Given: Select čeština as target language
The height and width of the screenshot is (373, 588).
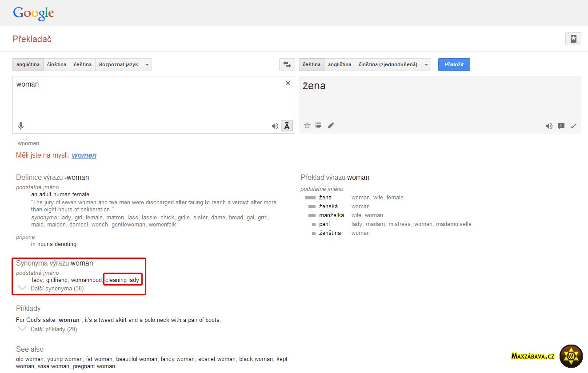Looking at the screenshot, I should (x=312, y=64).
